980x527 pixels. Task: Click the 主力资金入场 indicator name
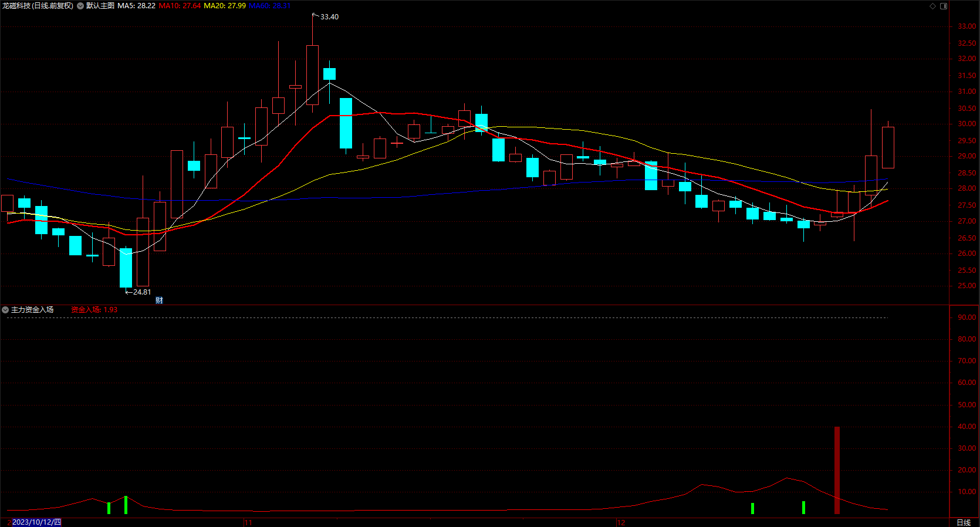pos(32,310)
